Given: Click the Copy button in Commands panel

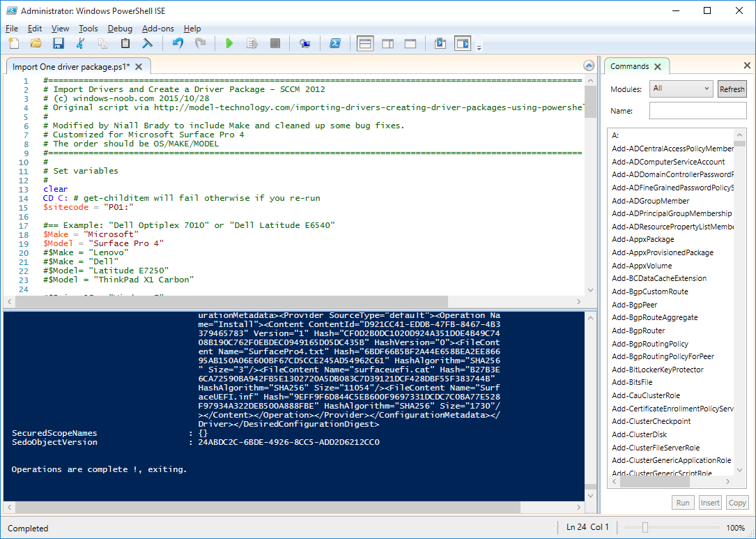Looking at the screenshot, I should (x=736, y=502).
